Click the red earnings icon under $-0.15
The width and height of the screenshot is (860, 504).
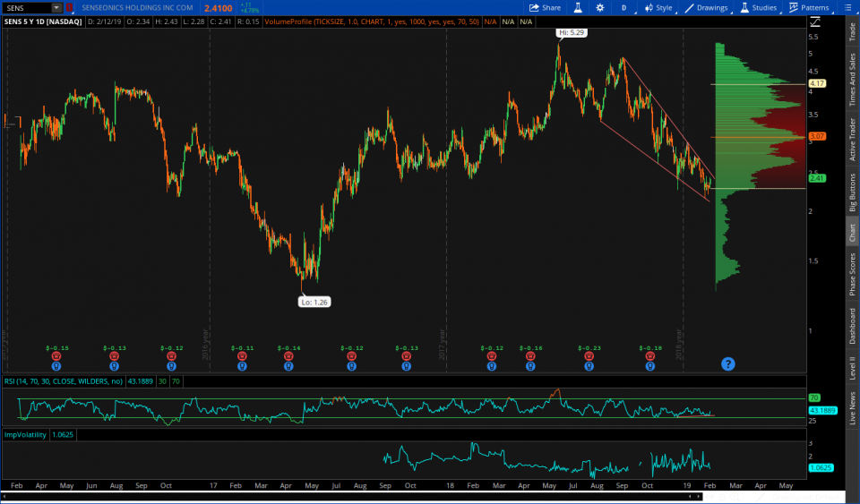56,356
